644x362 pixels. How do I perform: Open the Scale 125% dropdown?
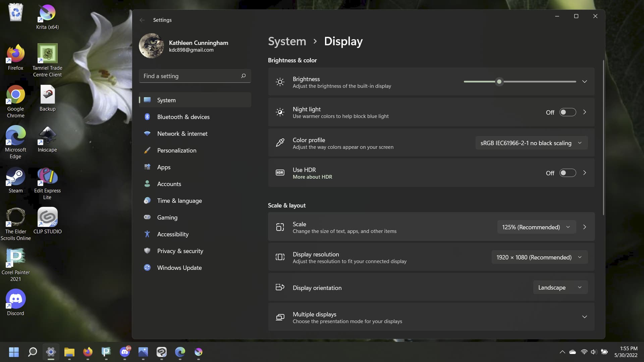[x=536, y=227]
